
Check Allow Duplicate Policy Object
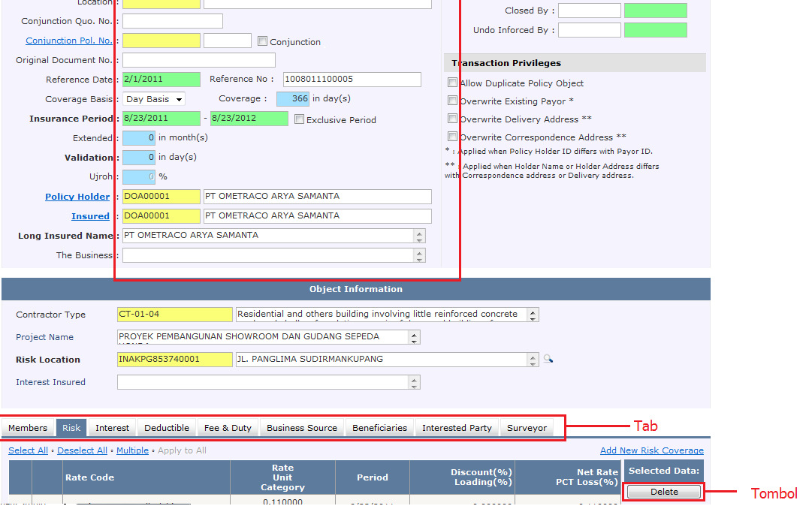tap(452, 83)
